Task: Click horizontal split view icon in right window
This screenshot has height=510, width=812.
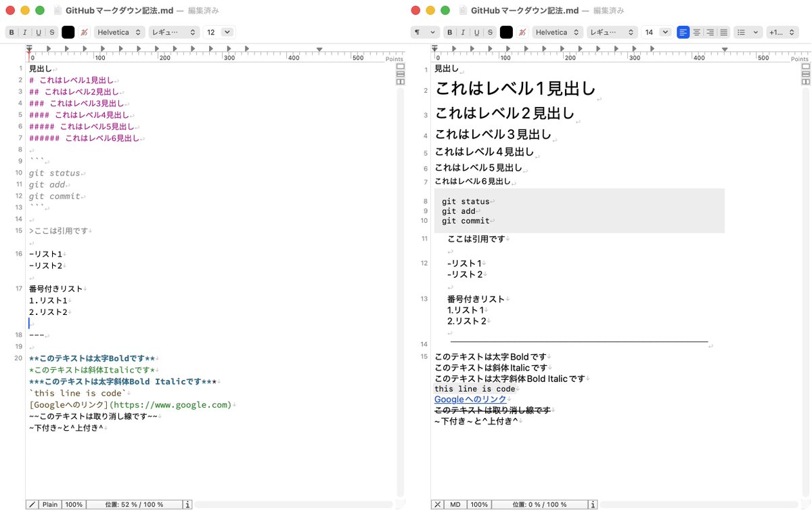Action: click(x=805, y=74)
